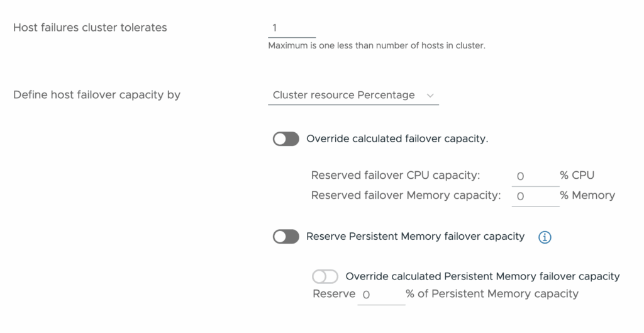Enable Override calculated failover capacity switch
This screenshot has width=644, height=333.
286,139
